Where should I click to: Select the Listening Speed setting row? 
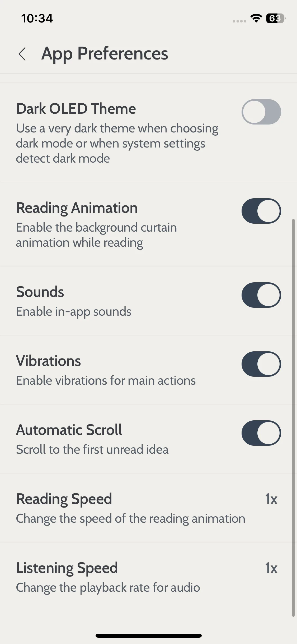[147, 577]
